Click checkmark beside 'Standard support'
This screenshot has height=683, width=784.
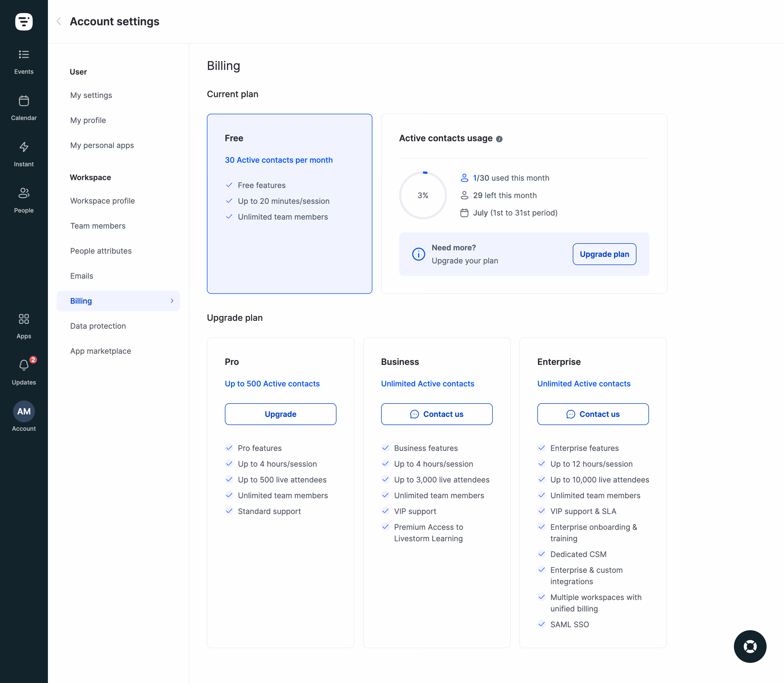(229, 511)
